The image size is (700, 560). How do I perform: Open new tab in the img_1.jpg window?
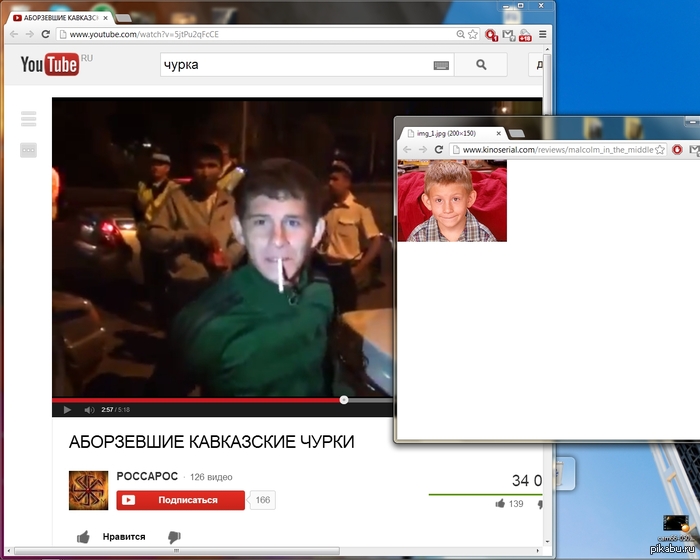click(517, 133)
